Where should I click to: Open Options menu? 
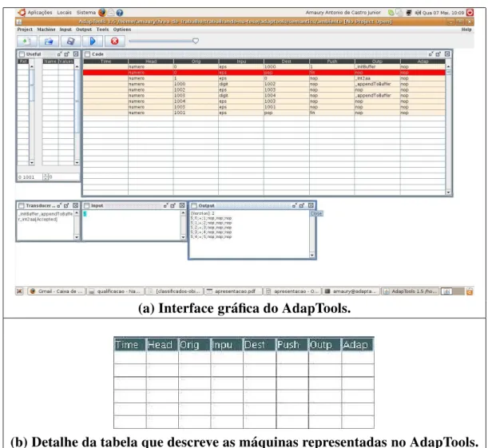coord(122,30)
